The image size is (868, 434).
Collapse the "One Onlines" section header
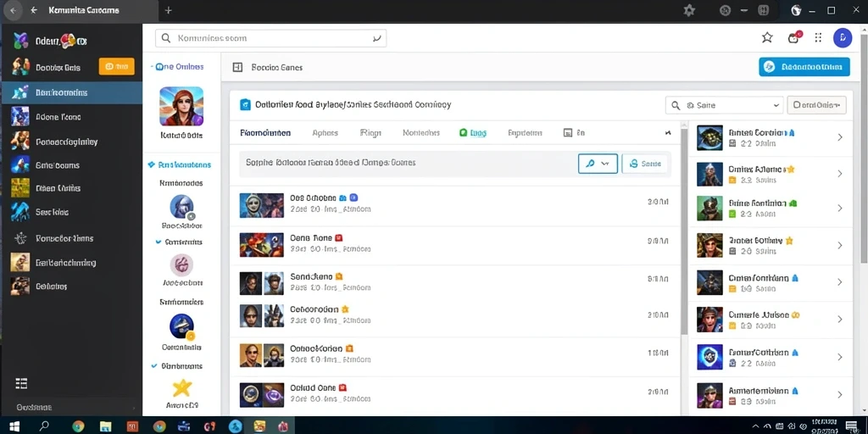coord(177,66)
